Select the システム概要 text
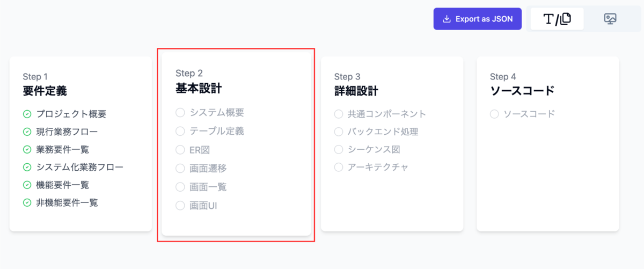 217,112
